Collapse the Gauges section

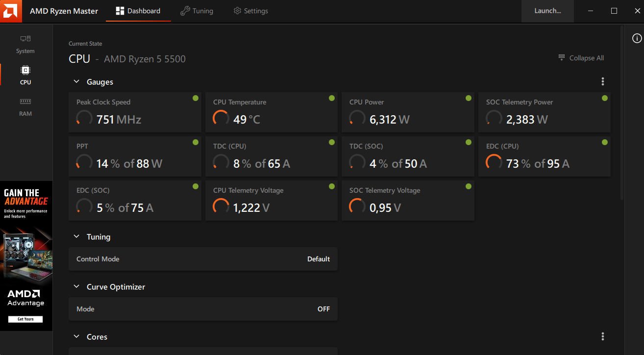76,82
